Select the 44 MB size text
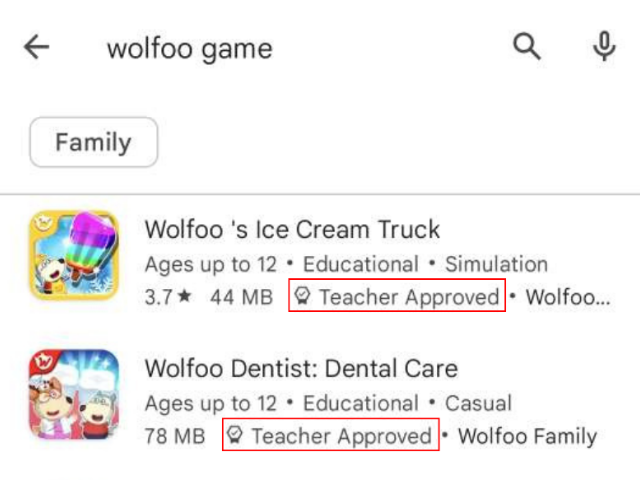Viewport: 640px width, 480px height. pos(242,297)
